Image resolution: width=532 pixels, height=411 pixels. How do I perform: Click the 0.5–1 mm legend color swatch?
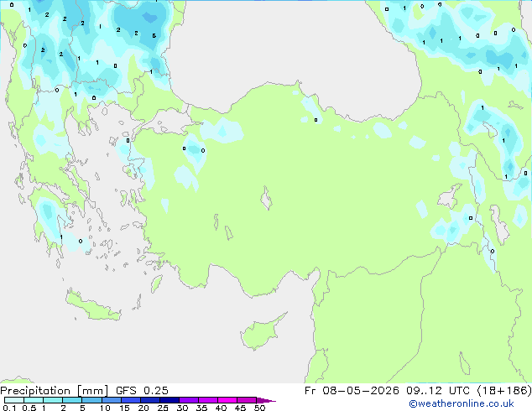(x=34, y=400)
